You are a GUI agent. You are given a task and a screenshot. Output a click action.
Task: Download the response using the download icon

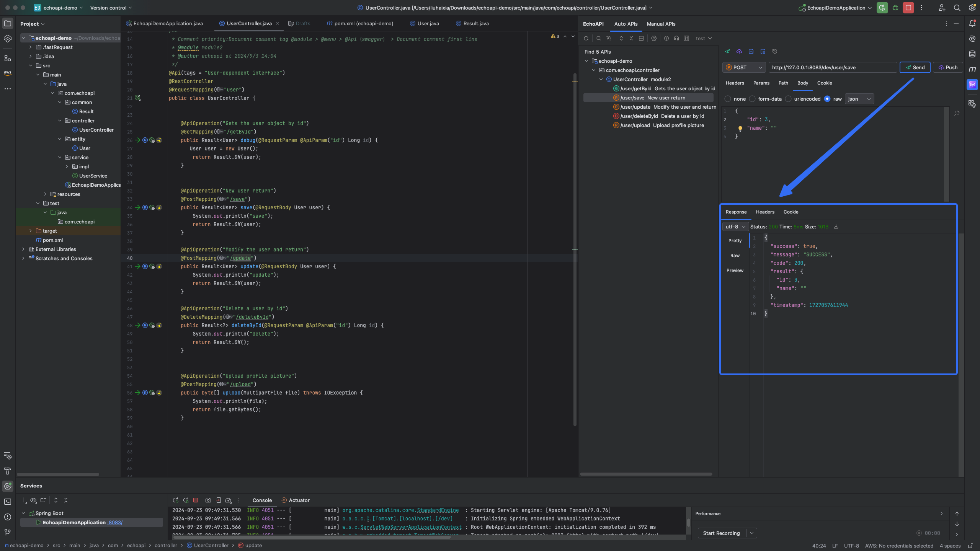(x=836, y=227)
